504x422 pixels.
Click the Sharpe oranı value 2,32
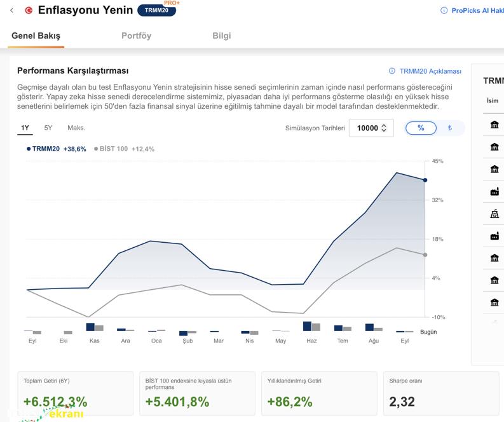(402, 402)
